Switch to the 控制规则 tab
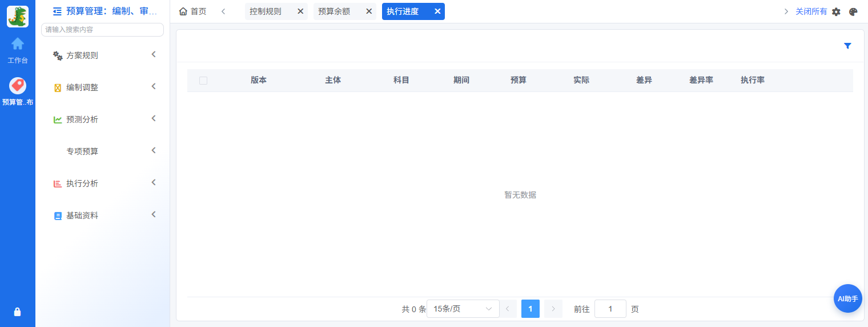Image resolution: width=868 pixels, height=327 pixels. 266,11
